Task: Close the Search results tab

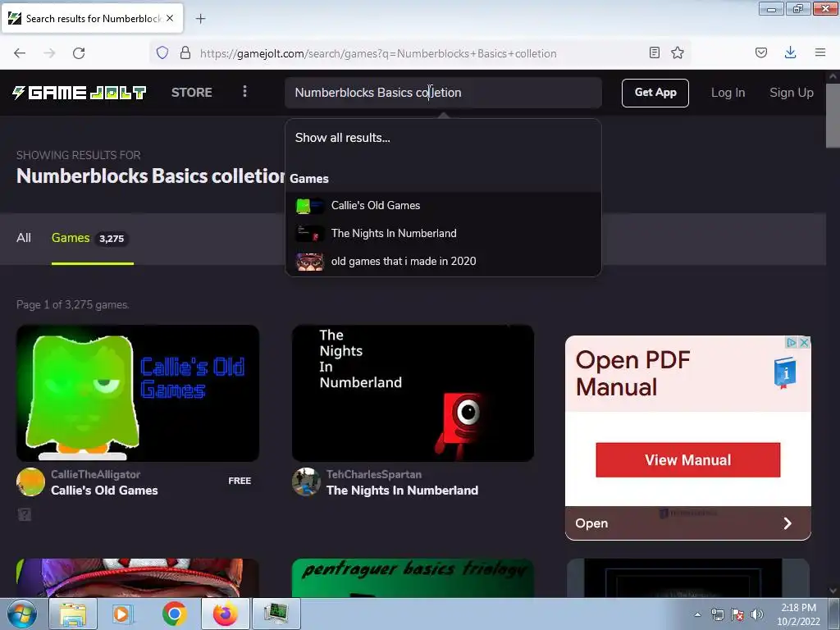Action: pos(170,18)
